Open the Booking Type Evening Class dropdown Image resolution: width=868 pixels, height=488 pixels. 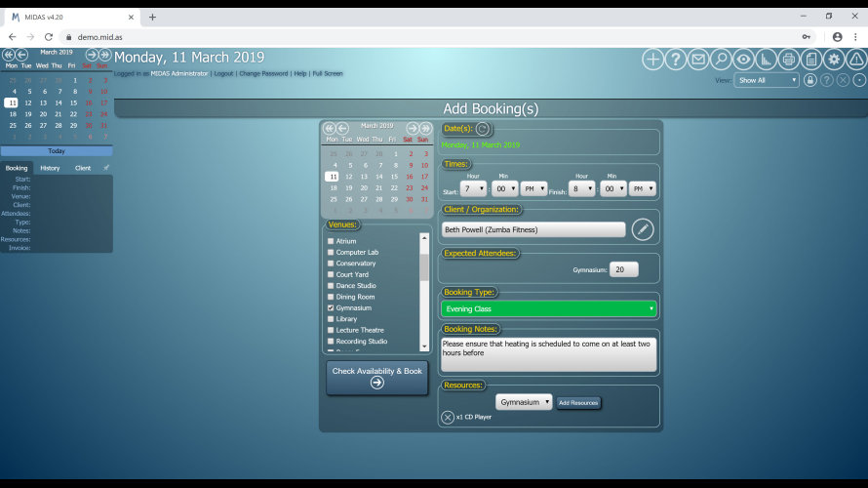click(548, 308)
